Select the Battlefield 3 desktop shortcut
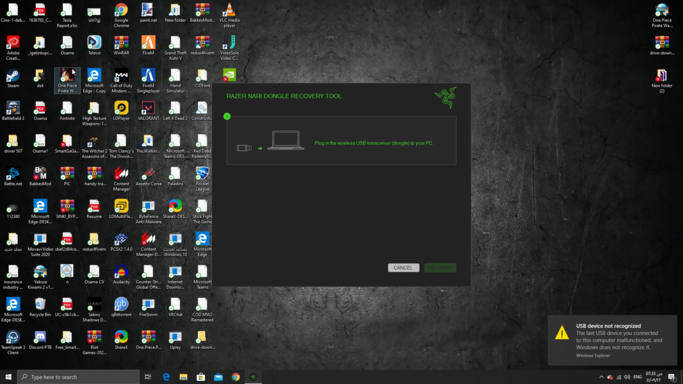Screen dimensions: 683x384 (13, 111)
